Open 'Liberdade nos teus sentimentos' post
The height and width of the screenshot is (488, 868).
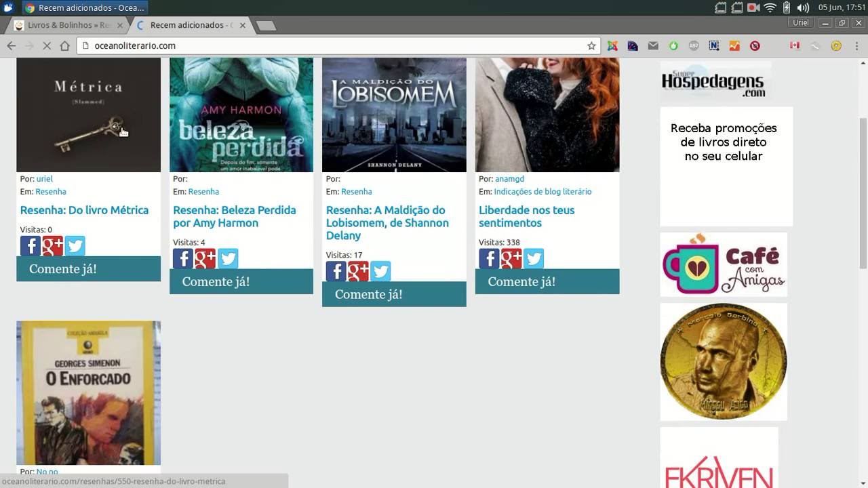click(x=526, y=216)
